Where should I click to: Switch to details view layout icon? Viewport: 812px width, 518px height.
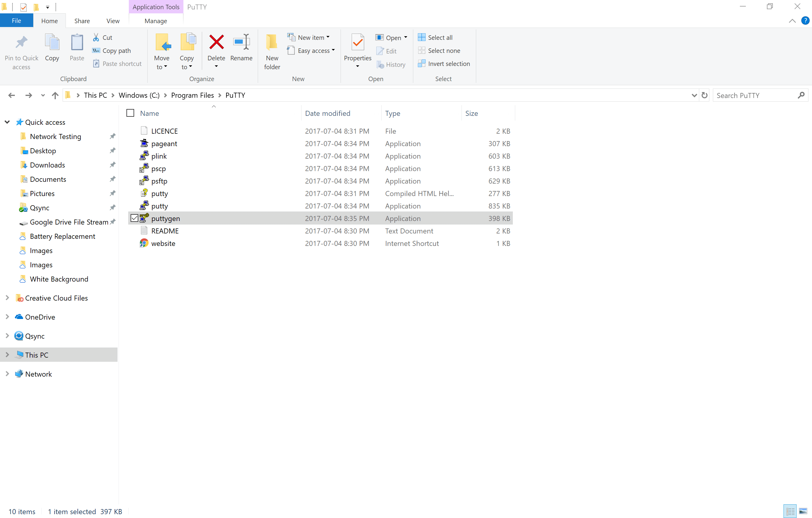(790, 511)
